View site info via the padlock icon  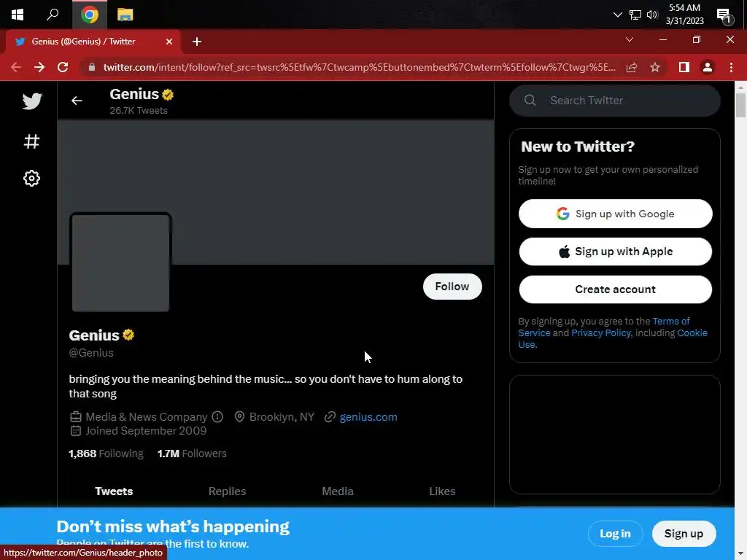[91, 67]
